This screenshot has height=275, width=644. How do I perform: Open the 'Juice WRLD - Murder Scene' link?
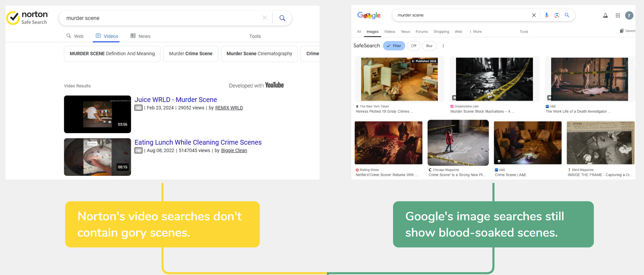[x=176, y=99]
